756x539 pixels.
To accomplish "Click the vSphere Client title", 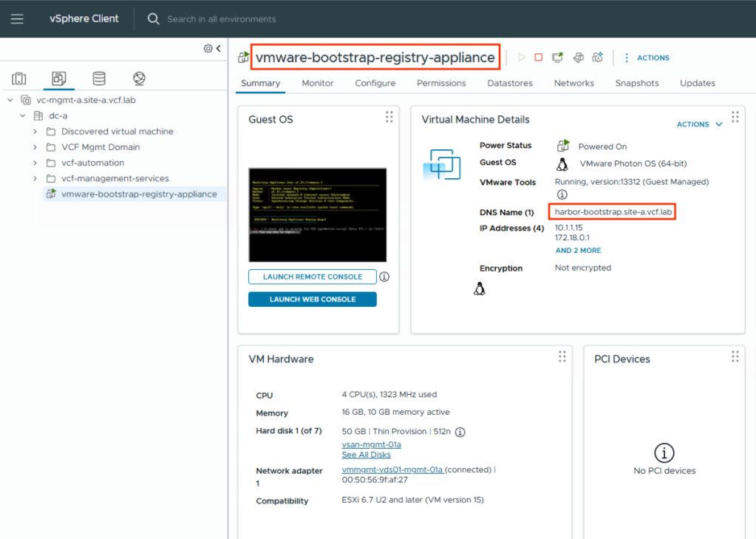I will click(84, 18).
